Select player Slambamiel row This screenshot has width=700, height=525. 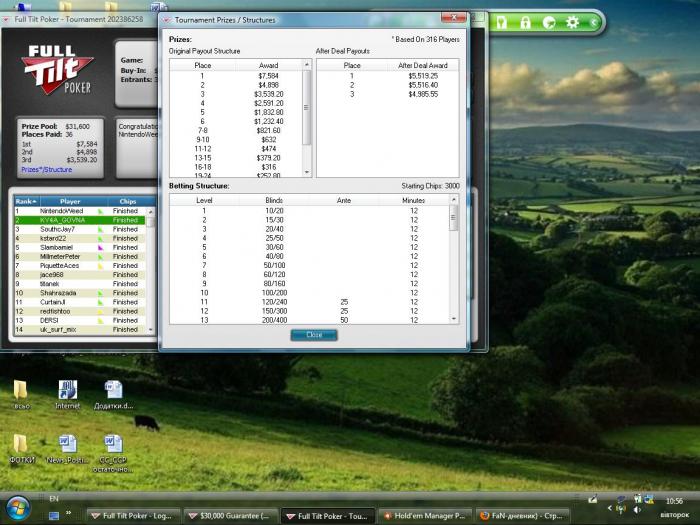click(x=79, y=247)
